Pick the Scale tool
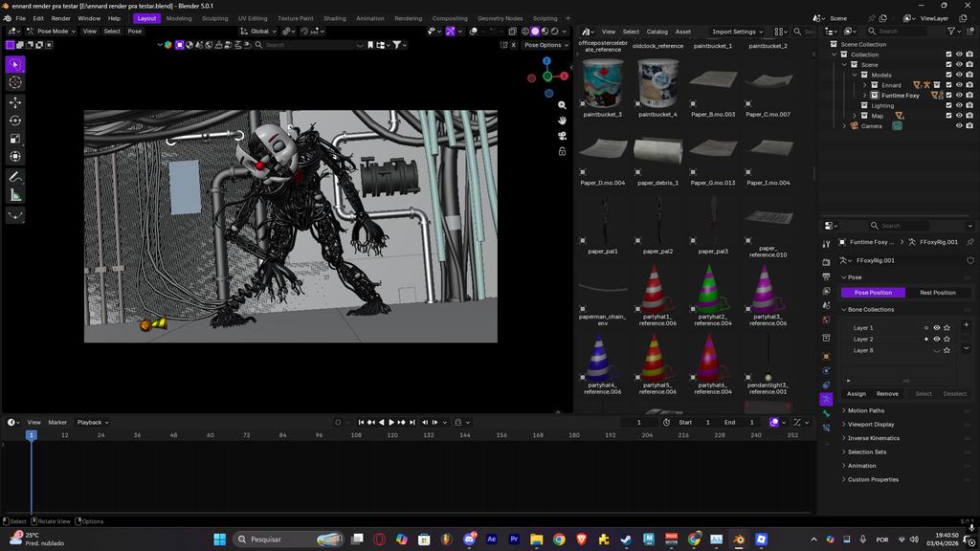The height and width of the screenshot is (551, 980). click(15, 139)
